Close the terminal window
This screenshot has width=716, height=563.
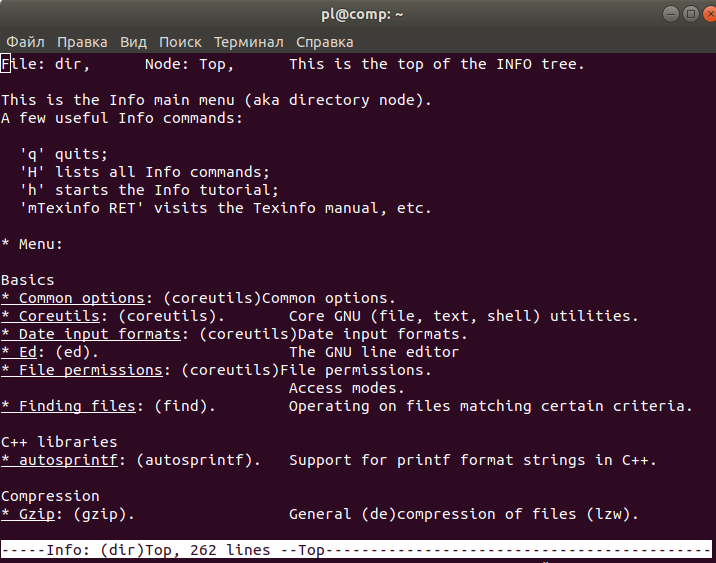pyautogui.click(x=697, y=14)
